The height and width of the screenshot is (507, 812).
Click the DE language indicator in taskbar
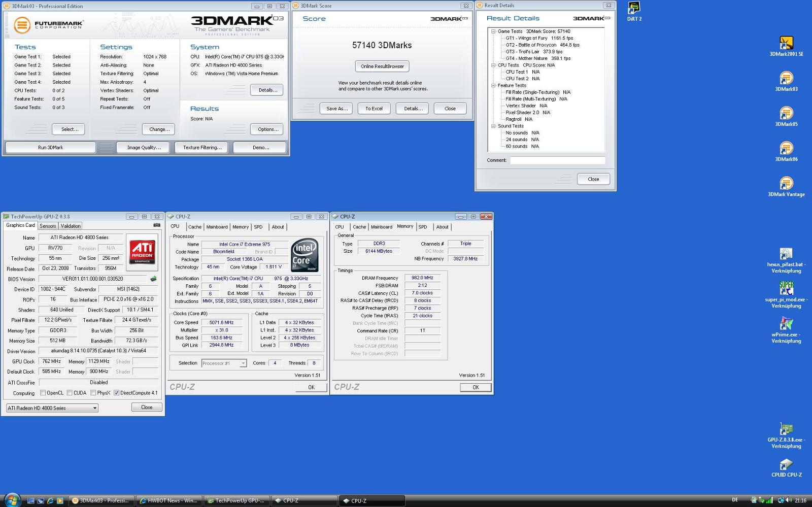click(x=735, y=500)
